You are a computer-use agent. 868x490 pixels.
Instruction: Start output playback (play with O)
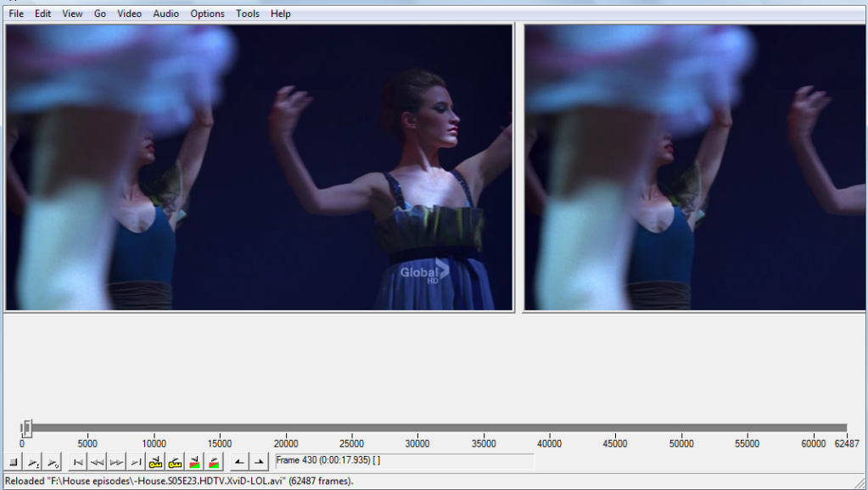tap(53, 462)
